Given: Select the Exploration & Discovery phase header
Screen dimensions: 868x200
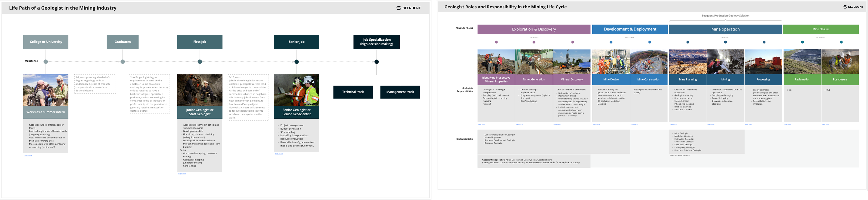Looking at the screenshot, I should click(x=534, y=29).
